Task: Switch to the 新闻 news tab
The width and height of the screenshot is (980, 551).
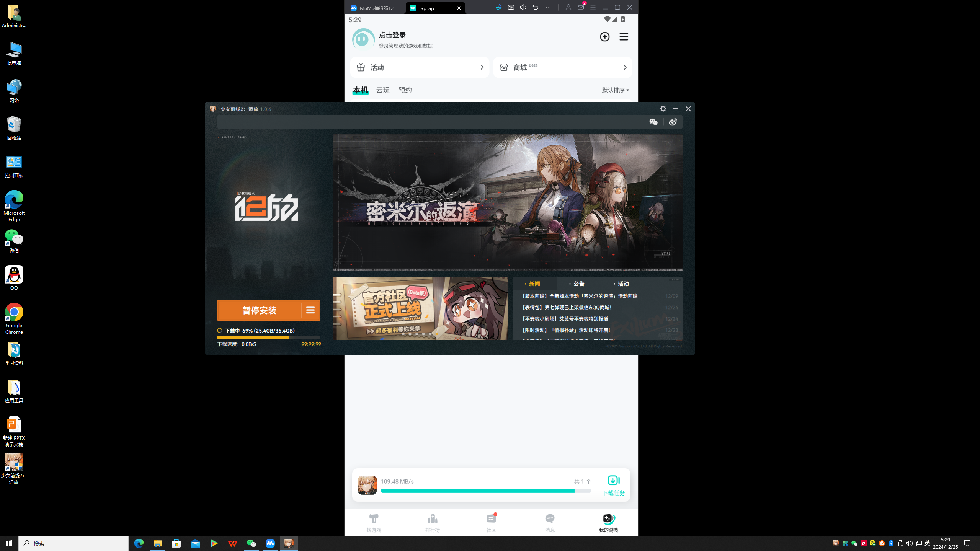Action: point(534,284)
